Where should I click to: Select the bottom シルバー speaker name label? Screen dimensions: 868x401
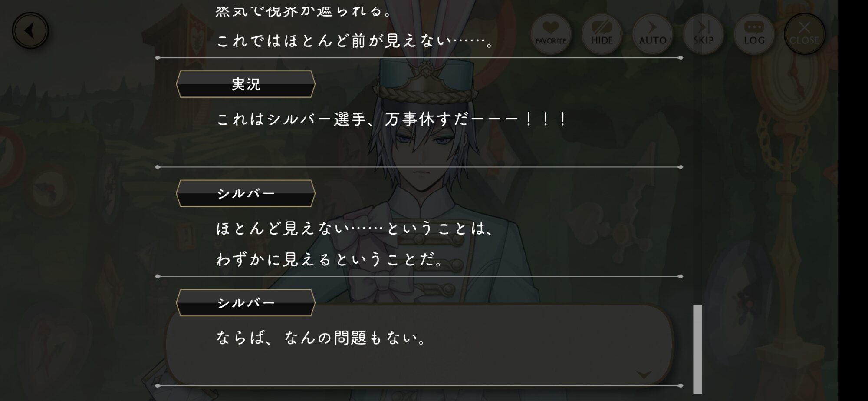(x=246, y=303)
